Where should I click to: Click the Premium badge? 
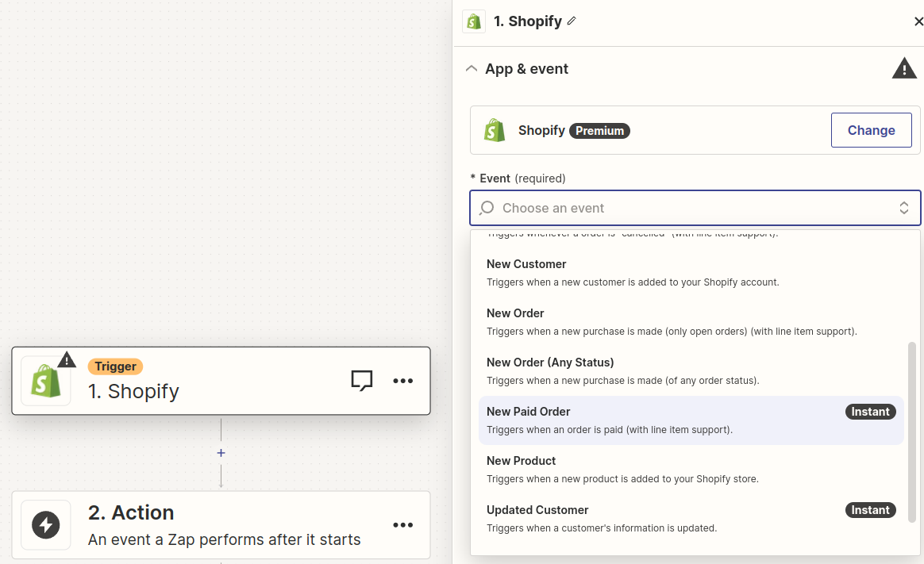click(599, 131)
